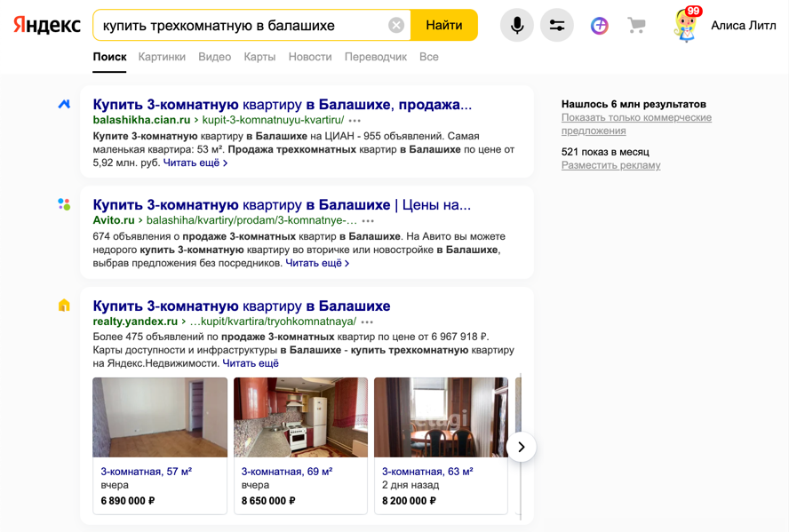Switch to the Картинки tab
Image resolution: width=789 pixels, height=532 pixels.
(162, 57)
